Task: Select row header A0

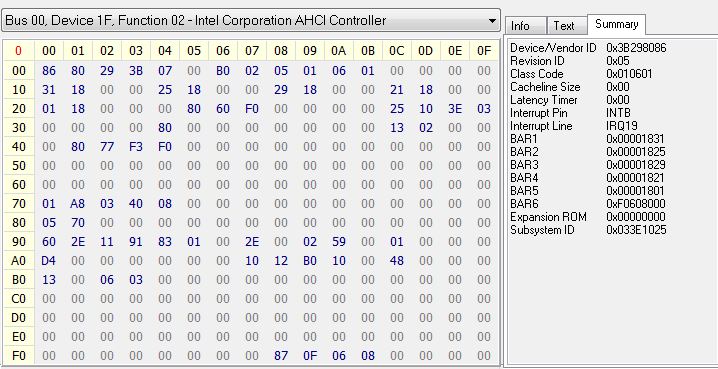Action: (18, 260)
